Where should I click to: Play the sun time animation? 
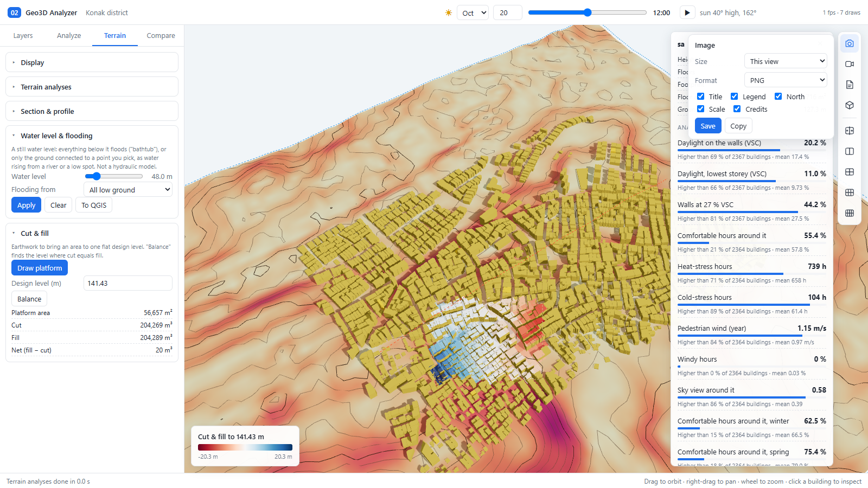pyautogui.click(x=687, y=12)
